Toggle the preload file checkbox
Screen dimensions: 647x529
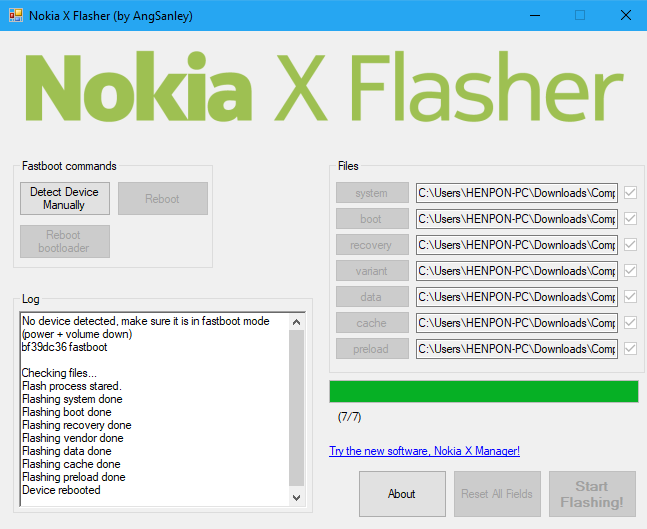tap(630, 349)
